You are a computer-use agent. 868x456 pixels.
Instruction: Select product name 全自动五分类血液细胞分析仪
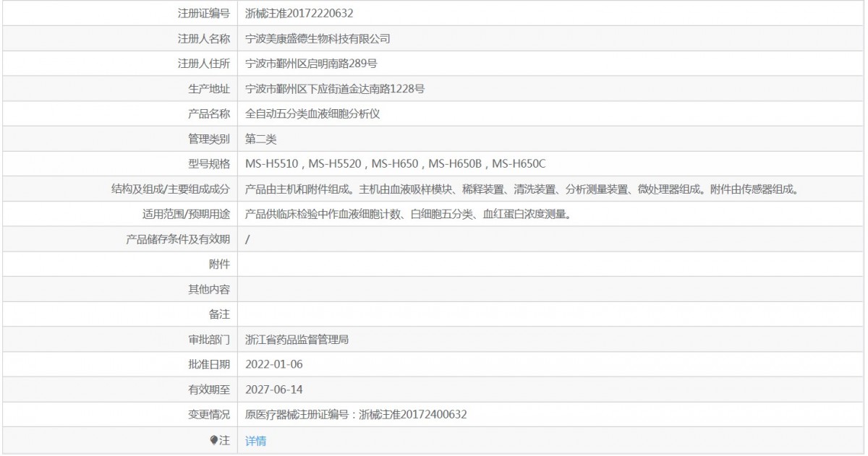[x=312, y=114]
